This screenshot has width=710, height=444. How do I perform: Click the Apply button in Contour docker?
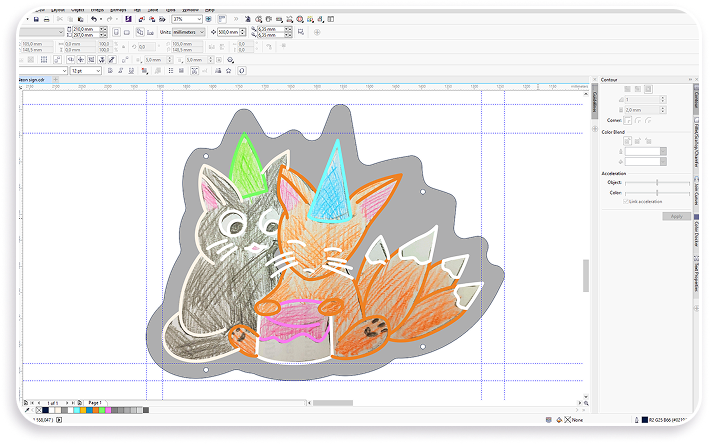pos(676,216)
